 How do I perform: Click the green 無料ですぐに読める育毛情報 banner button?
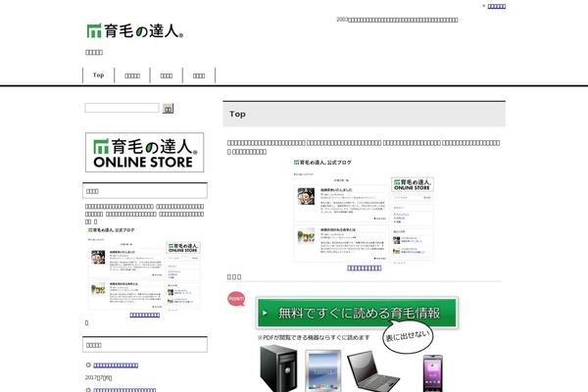pos(357,314)
